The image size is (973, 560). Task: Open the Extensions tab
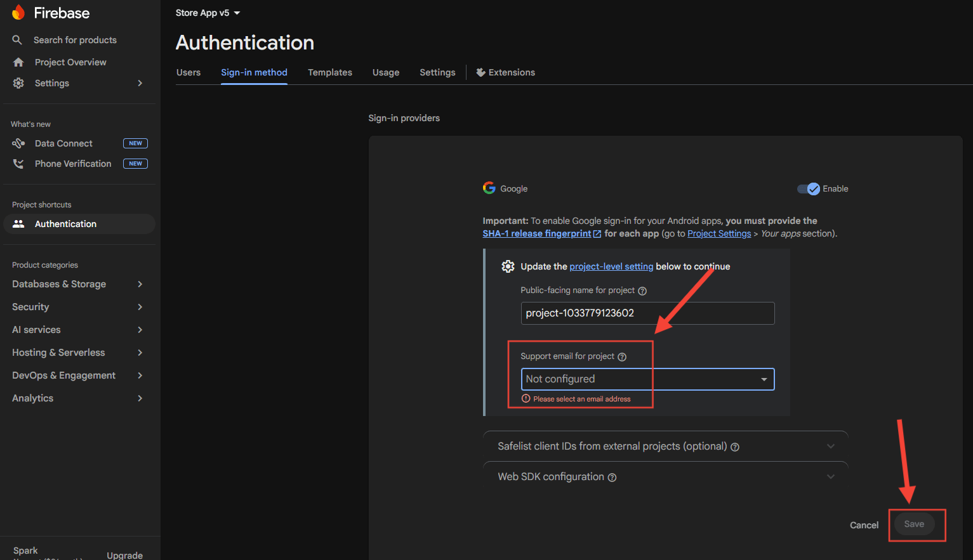[506, 72]
